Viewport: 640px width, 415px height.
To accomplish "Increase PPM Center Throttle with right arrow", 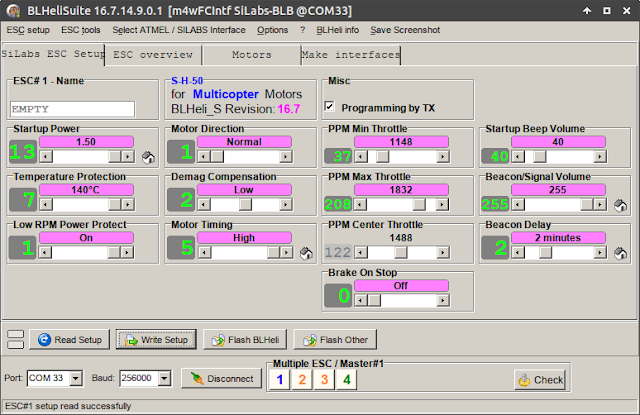I will pyautogui.click(x=443, y=253).
